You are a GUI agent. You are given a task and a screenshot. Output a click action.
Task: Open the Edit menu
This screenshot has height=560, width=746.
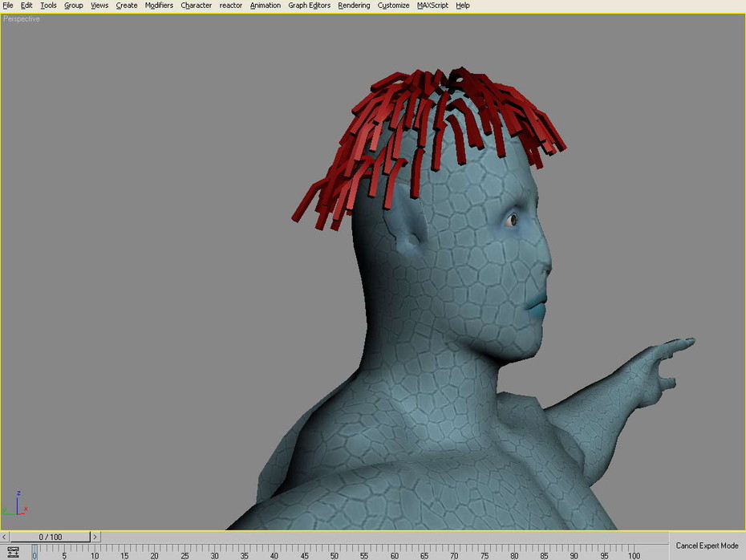tap(26, 6)
